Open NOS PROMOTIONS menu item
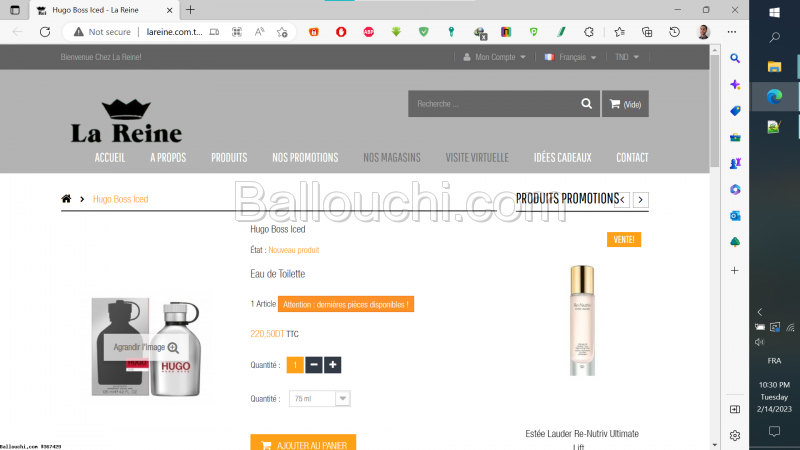The height and width of the screenshot is (450, 800). [305, 158]
